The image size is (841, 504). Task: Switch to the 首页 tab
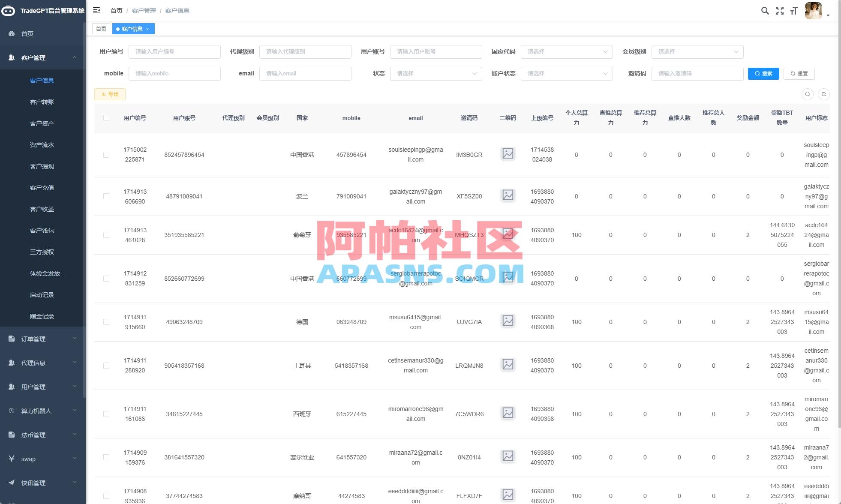101,29
